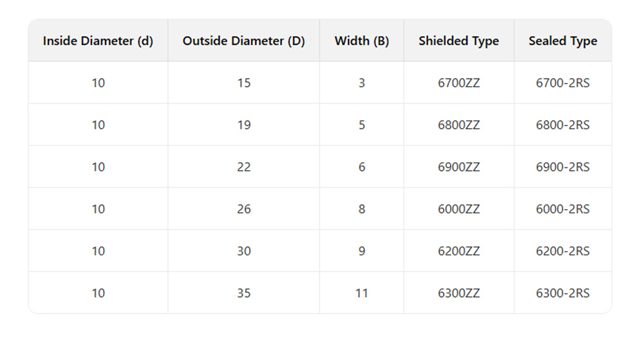
Task: Click width value 11
Action: pos(362,293)
